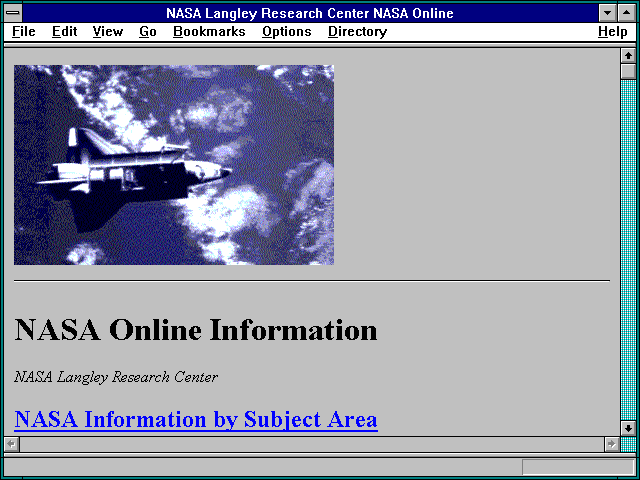640x480 pixels.
Task: Open the File menu
Action: pyautogui.click(x=24, y=31)
